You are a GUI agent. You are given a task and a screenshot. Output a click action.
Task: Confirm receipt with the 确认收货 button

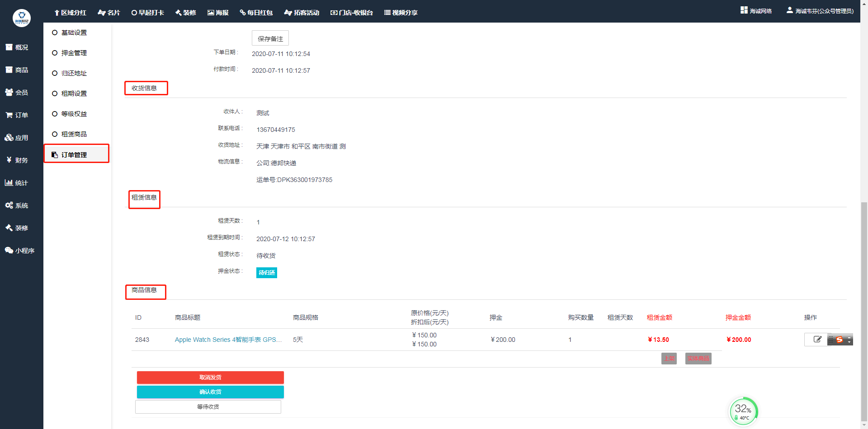coord(210,392)
